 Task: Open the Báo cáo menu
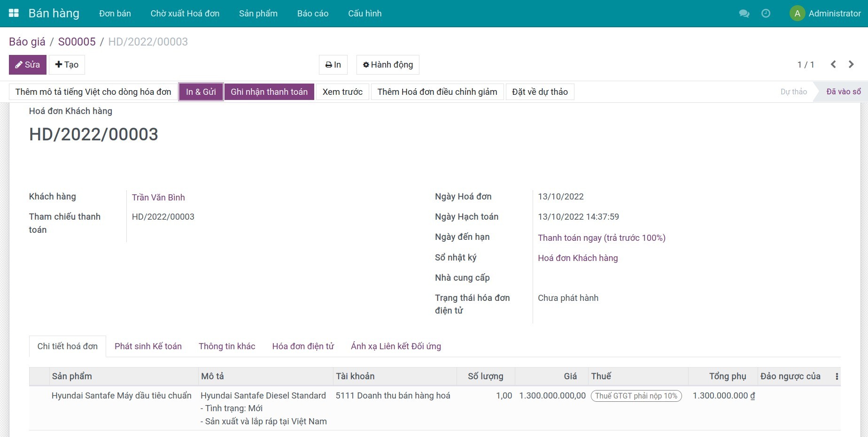pos(312,14)
